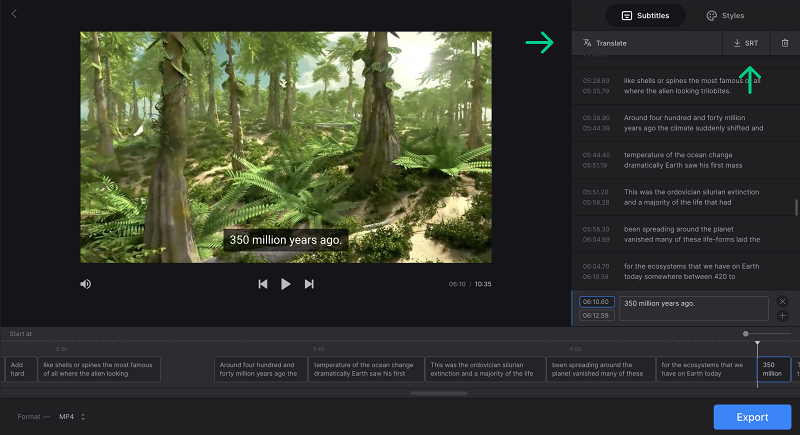
Task: Remove the 350 million years ago subtitle
Action: (x=782, y=301)
